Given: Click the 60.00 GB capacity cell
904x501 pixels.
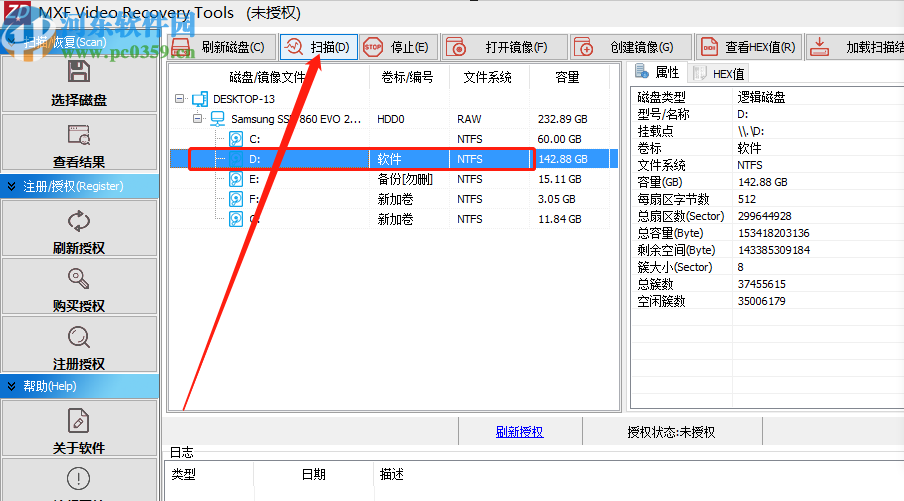Looking at the screenshot, I should pyautogui.click(x=559, y=139).
